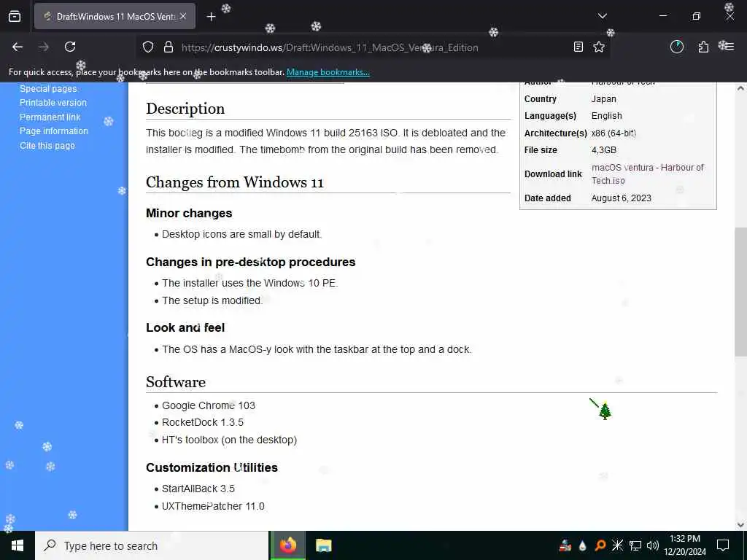The image size is (747, 560).
Task: Open Windows Start menu
Action: click(x=18, y=545)
